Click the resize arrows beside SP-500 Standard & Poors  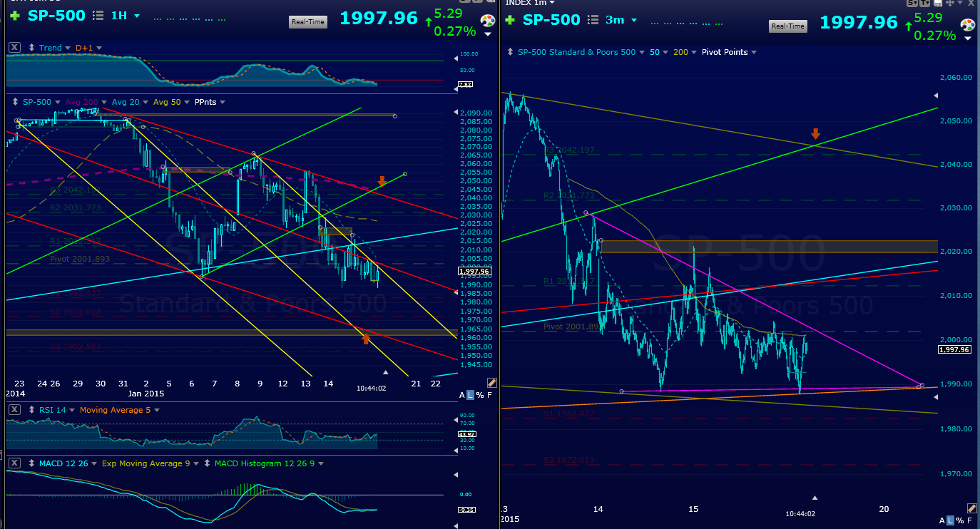pos(510,52)
